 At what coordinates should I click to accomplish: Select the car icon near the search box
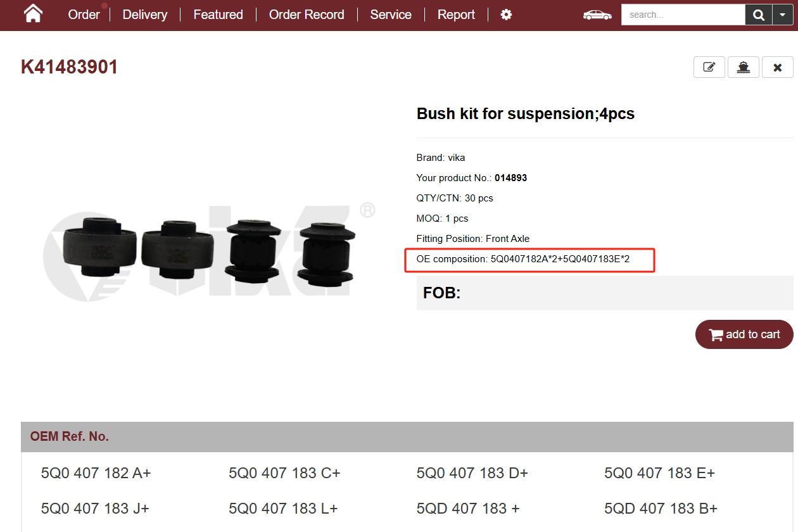coord(596,14)
